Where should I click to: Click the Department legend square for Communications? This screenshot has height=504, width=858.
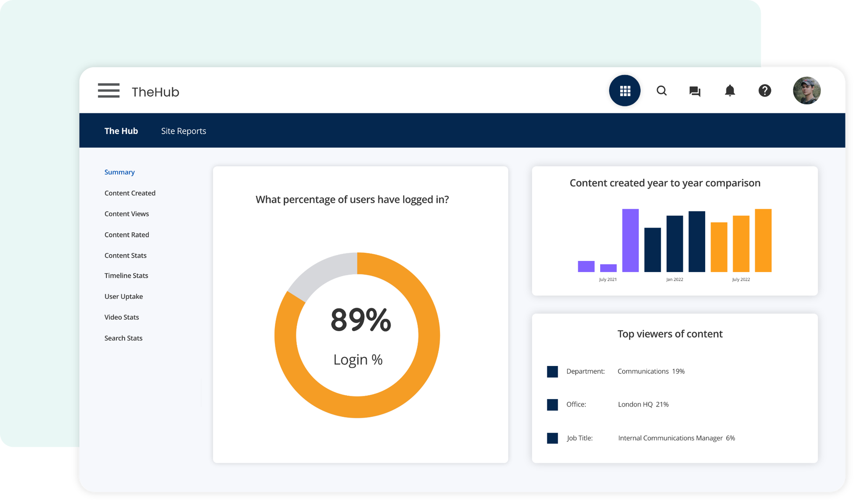point(552,371)
